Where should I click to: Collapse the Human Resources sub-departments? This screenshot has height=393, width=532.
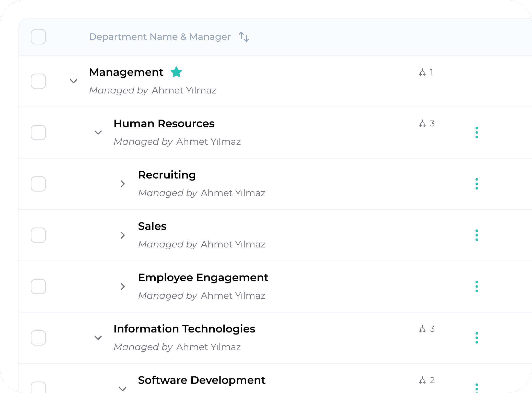[x=98, y=133]
